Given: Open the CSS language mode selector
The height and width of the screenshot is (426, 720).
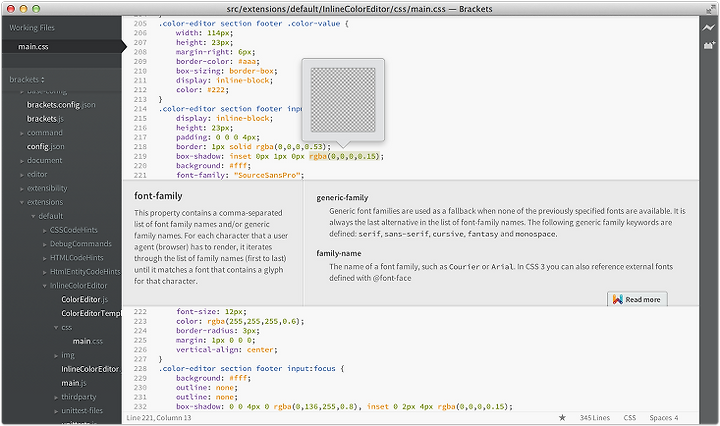Looking at the screenshot, I should point(630,418).
